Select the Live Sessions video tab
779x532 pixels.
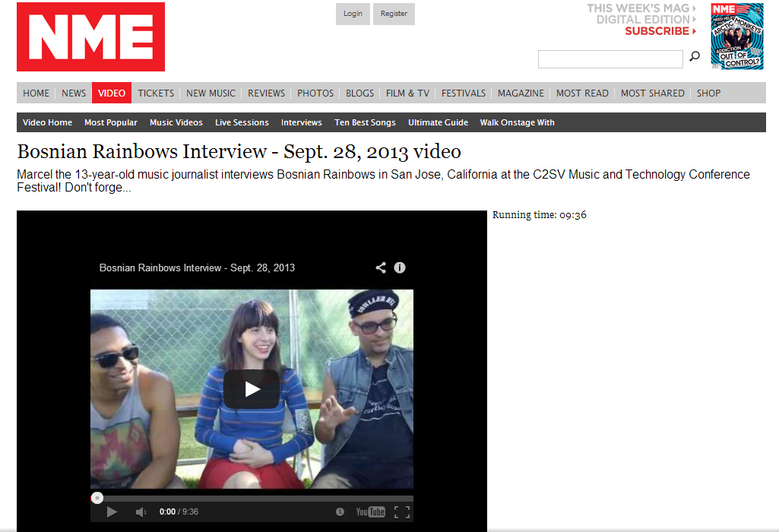pyautogui.click(x=242, y=122)
